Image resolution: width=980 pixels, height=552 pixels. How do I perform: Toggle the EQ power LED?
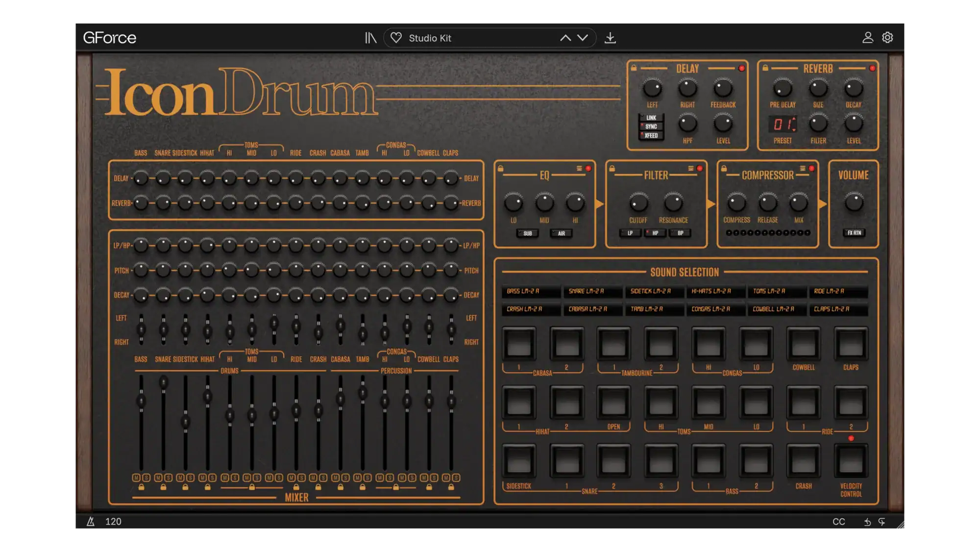(x=588, y=169)
